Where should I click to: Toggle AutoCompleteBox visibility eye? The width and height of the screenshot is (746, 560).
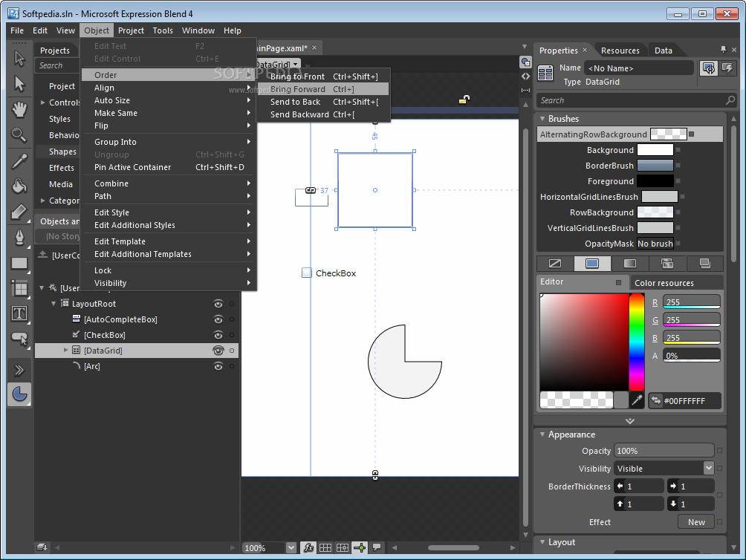point(218,319)
